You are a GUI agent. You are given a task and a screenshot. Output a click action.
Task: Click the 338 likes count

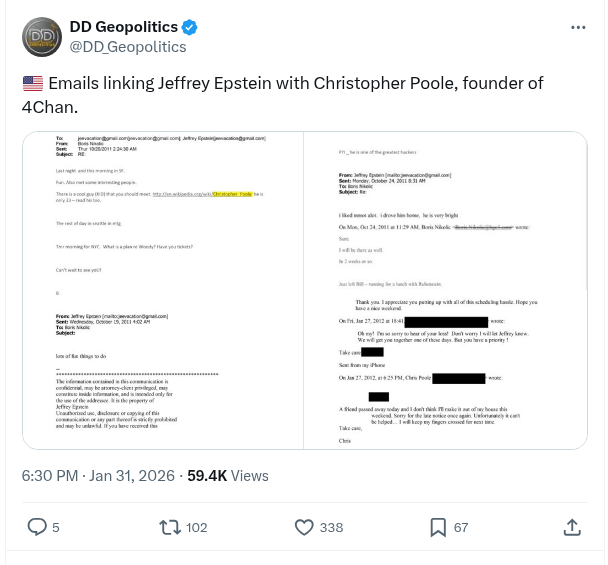click(331, 527)
